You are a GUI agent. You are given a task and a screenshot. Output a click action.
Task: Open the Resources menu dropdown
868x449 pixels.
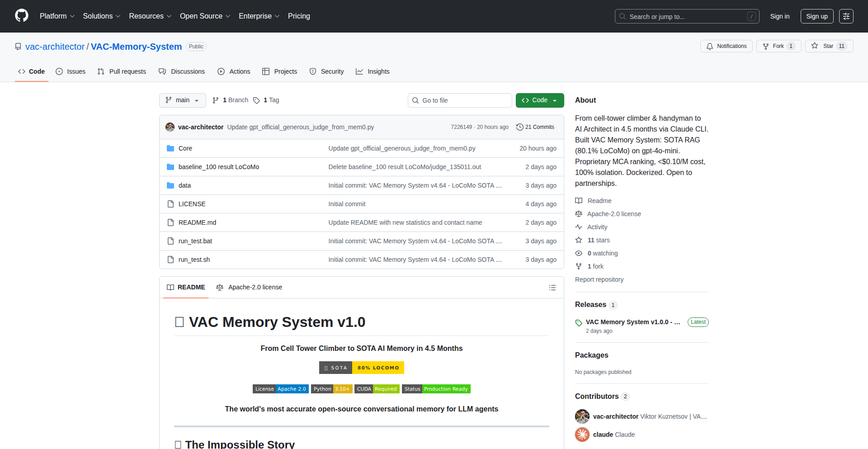pyautogui.click(x=150, y=16)
